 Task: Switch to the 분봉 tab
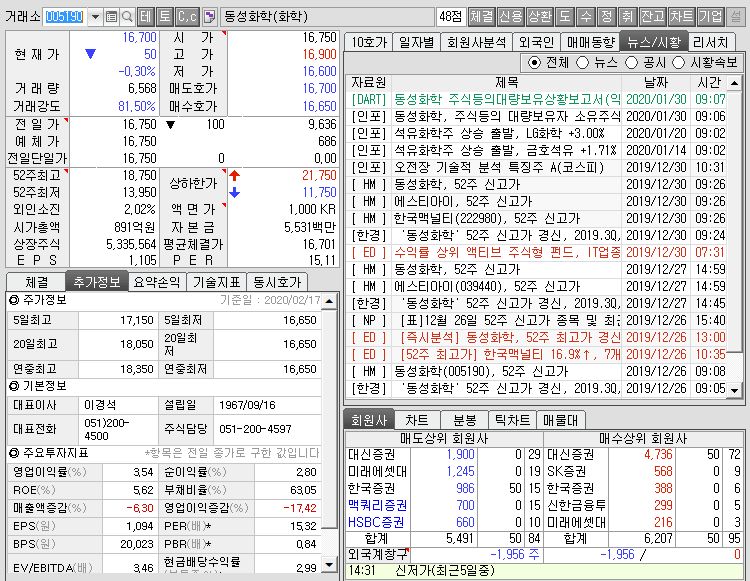(464, 420)
